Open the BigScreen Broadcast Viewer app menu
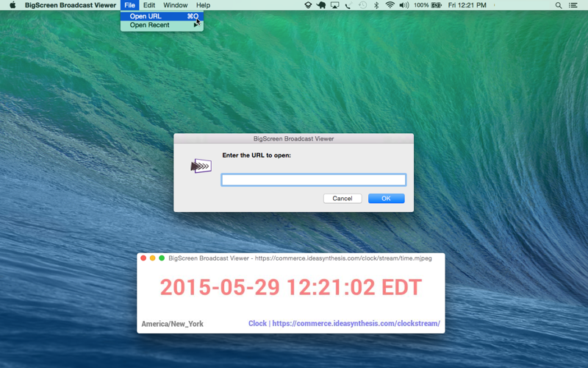 point(71,5)
